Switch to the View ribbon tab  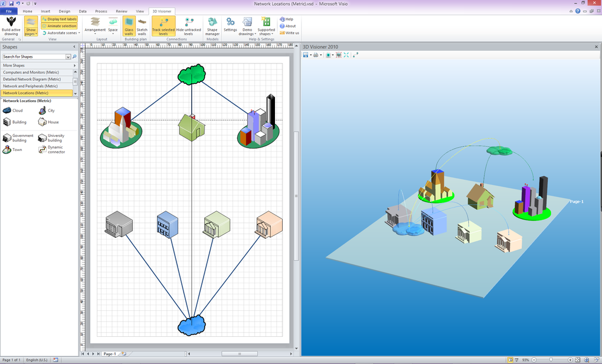140,11
